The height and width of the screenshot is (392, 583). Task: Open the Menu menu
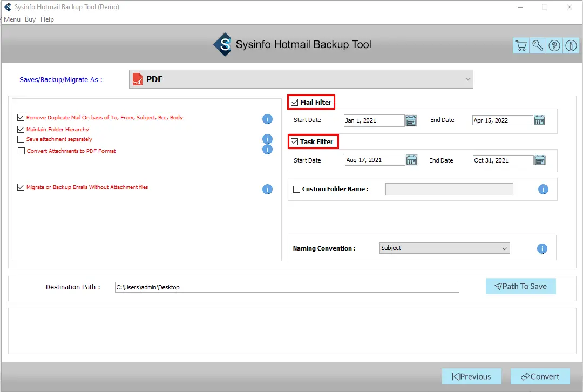(12, 19)
